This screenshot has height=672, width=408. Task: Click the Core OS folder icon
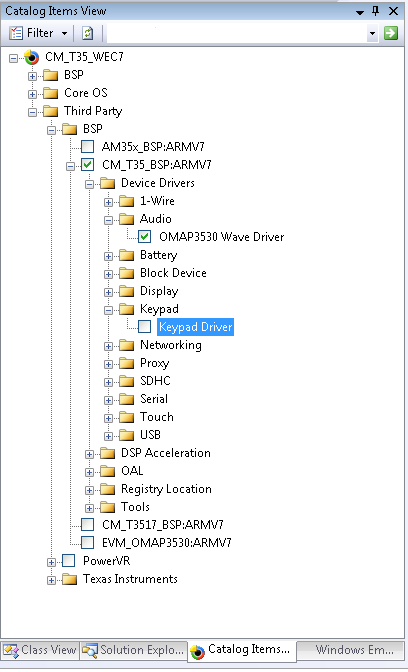click(x=51, y=93)
